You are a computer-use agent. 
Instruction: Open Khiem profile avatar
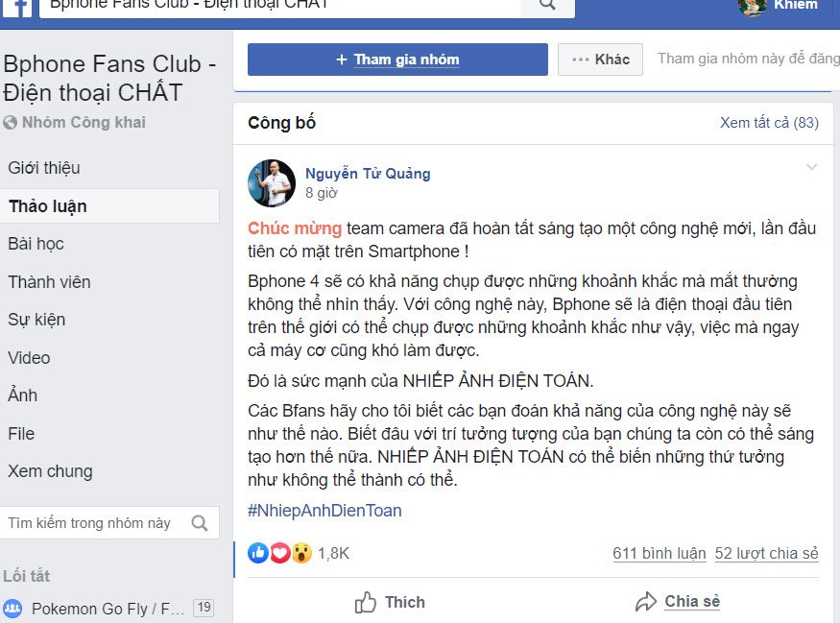[752, 7]
